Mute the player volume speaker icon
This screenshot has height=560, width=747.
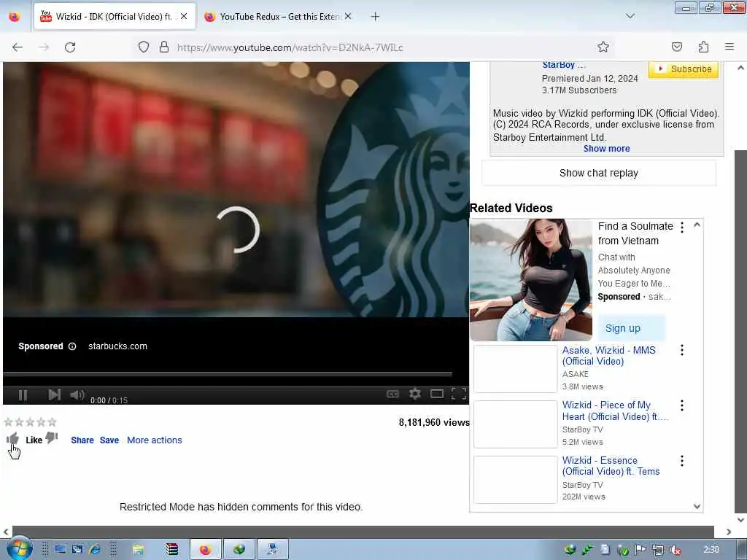click(x=77, y=394)
